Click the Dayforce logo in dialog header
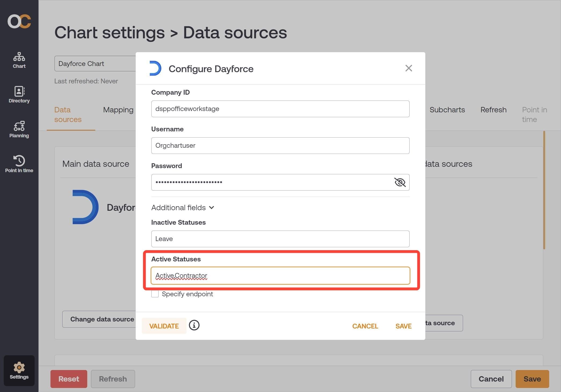This screenshot has width=561, height=392. [x=155, y=68]
